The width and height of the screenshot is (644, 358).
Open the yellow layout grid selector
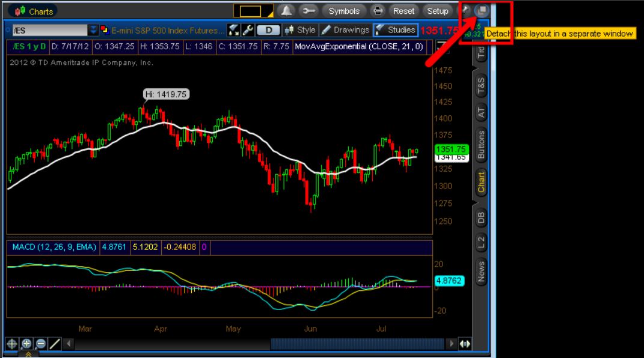253,11
